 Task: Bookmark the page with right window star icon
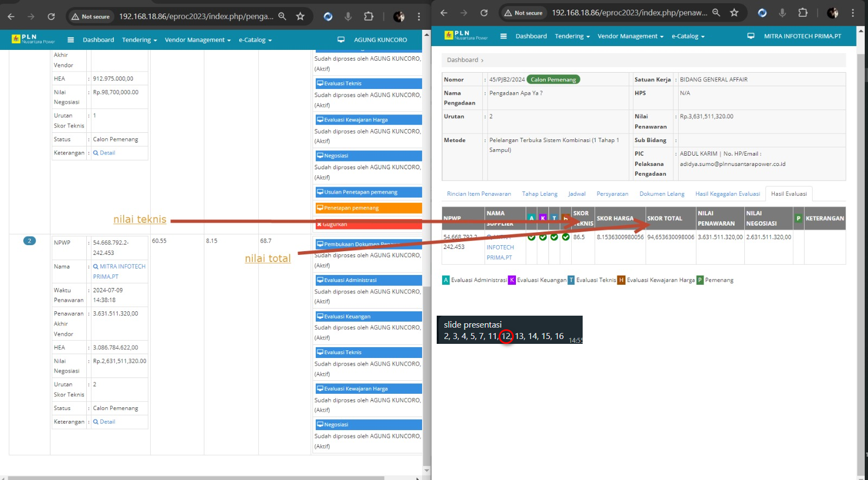pos(734,12)
